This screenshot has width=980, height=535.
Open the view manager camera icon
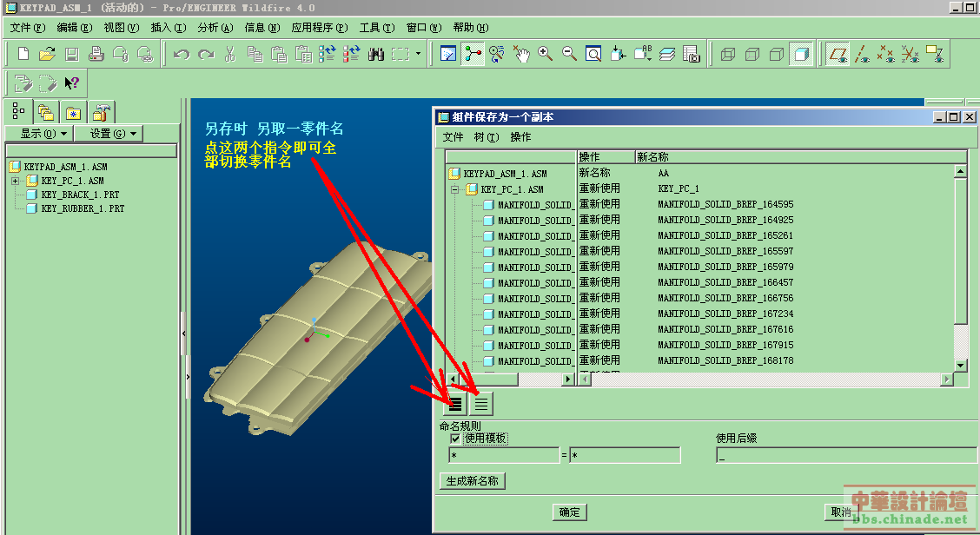point(692,54)
